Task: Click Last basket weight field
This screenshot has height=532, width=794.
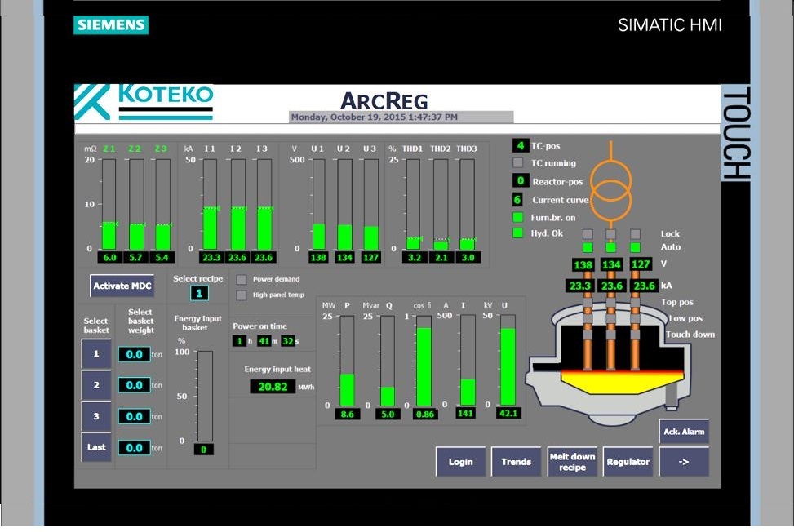Action: click(134, 448)
